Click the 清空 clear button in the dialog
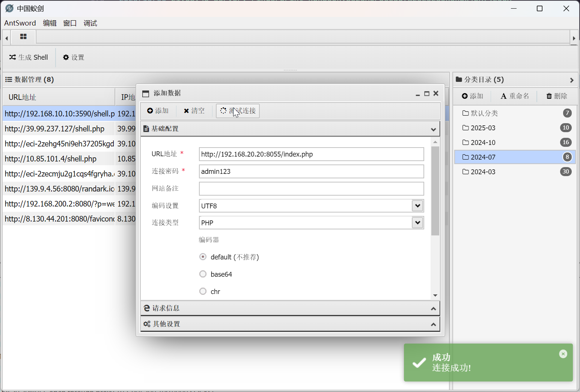The width and height of the screenshot is (580, 392). coord(194,111)
